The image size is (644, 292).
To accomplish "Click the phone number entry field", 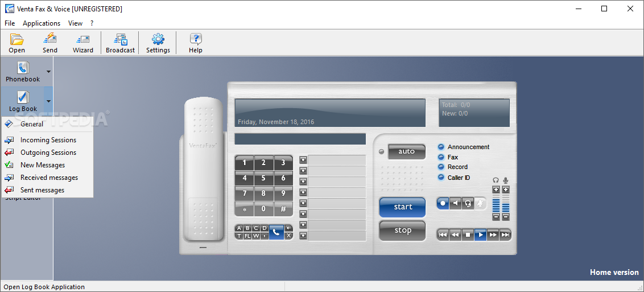I will pos(300,139).
